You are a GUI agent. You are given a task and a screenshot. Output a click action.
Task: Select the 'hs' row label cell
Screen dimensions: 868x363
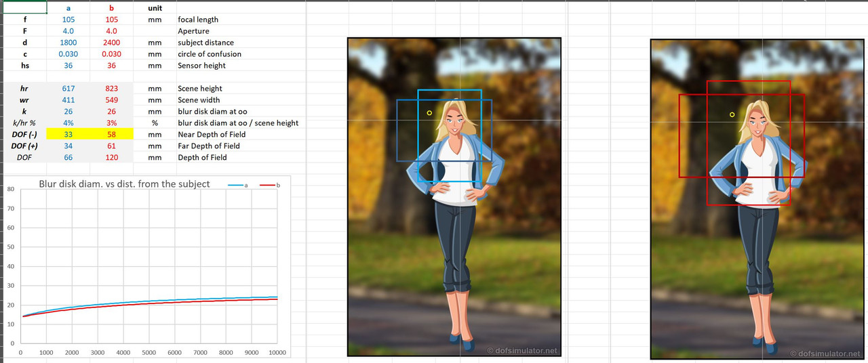click(24, 66)
